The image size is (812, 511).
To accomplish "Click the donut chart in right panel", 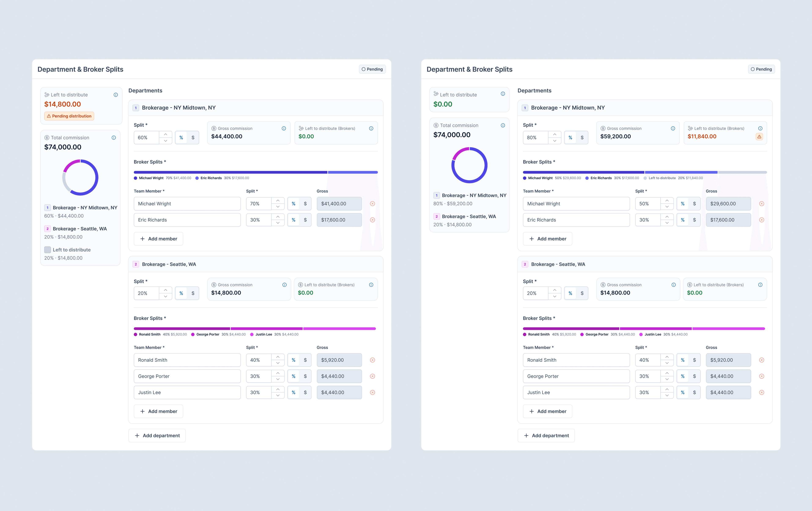I will (x=469, y=165).
